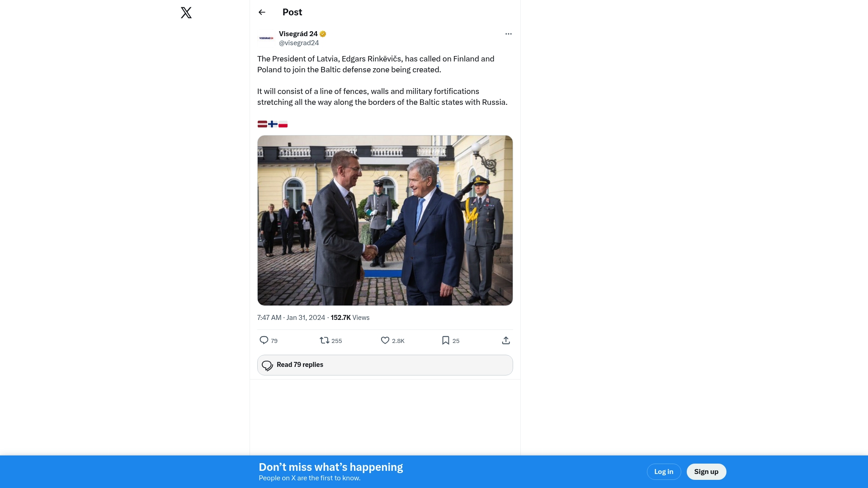Open the Visegrád 24 profile avatar

pos(266,38)
